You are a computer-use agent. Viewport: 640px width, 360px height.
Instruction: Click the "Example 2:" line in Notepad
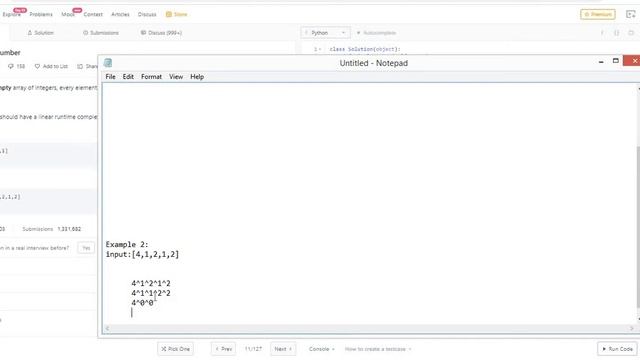tap(127, 244)
